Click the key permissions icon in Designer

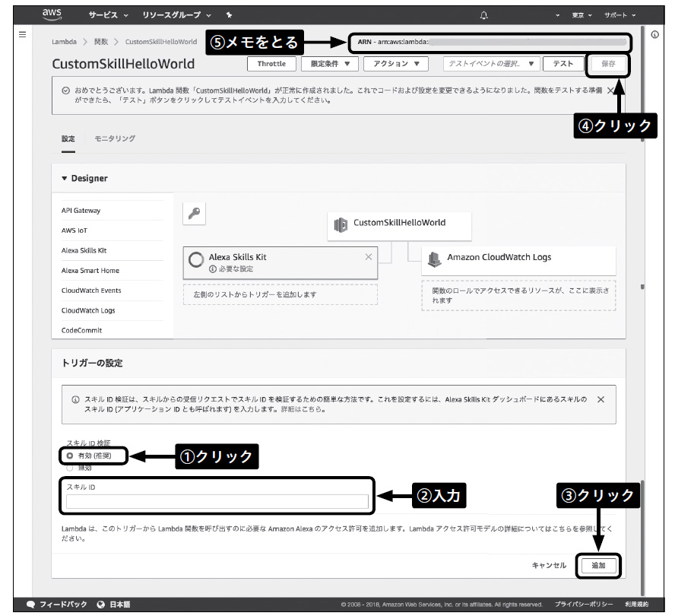[194, 213]
